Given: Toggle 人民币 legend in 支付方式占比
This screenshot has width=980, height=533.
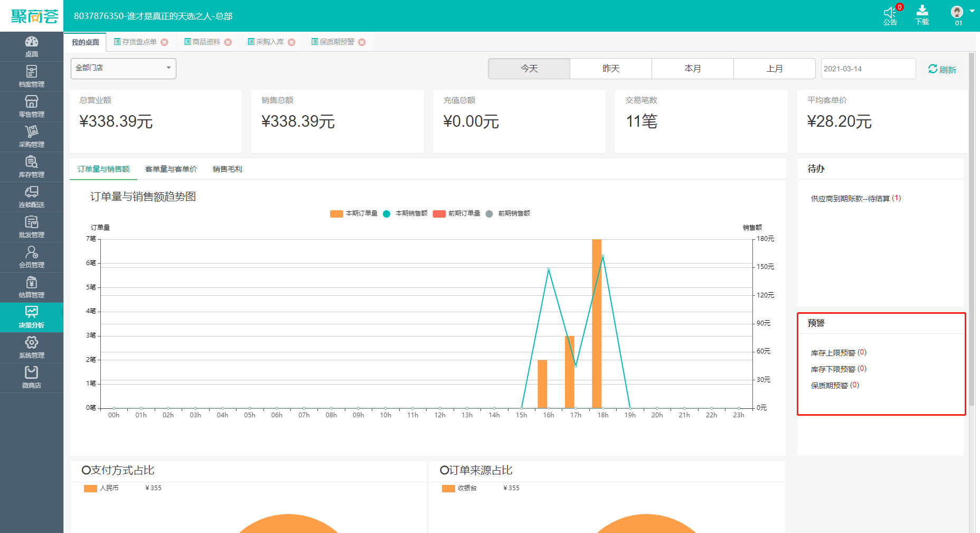Looking at the screenshot, I should click(x=101, y=488).
